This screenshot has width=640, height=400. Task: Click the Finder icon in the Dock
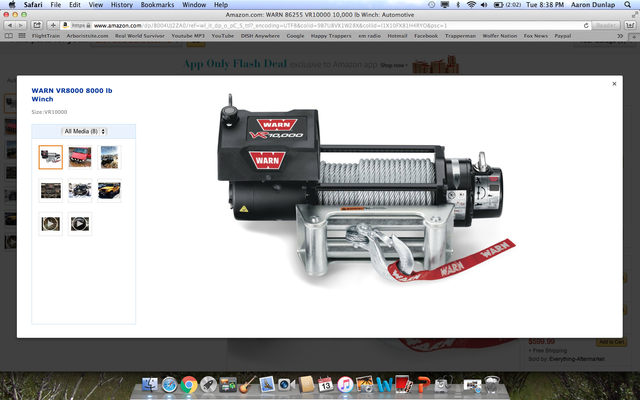tap(151, 384)
